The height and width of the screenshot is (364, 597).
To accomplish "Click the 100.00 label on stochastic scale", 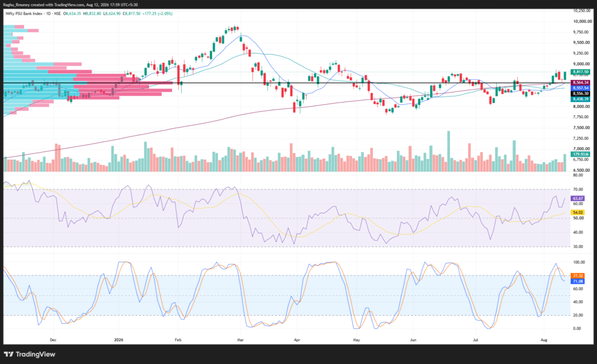I will pos(579,262).
